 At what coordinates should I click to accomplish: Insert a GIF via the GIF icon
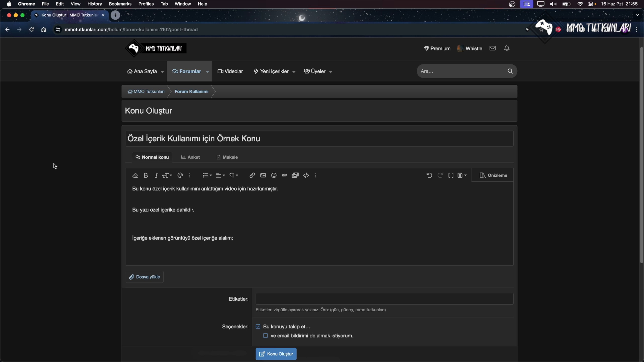[x=284, y=175]
